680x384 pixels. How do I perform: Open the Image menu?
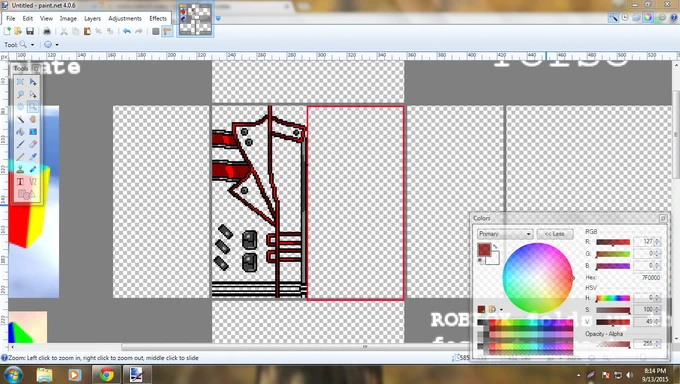pyautogui.click(x=68, y=18)
